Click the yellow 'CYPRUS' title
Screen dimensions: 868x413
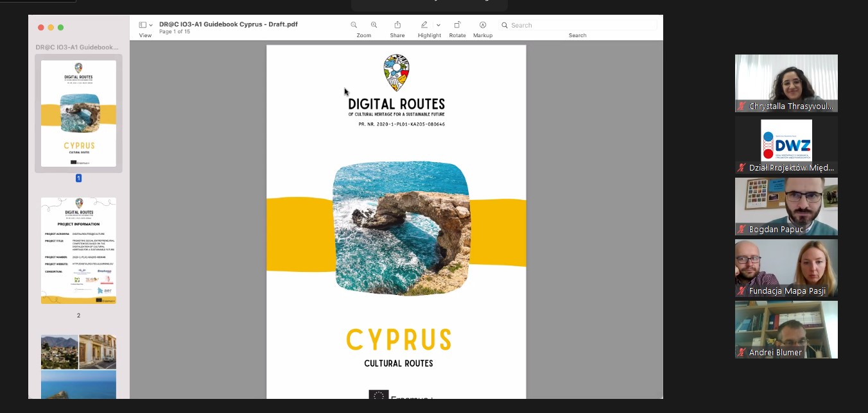[x=399, y=340]
